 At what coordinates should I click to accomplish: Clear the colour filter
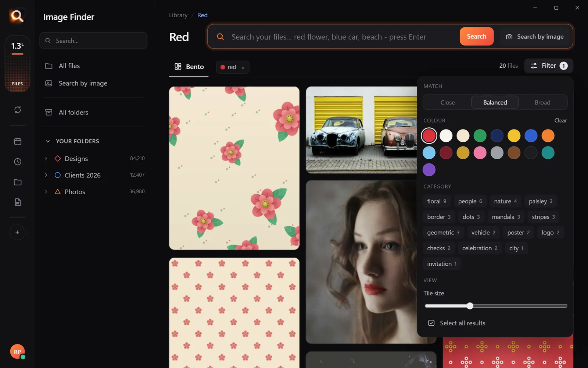pyautogui.click(x=560, y=121)
